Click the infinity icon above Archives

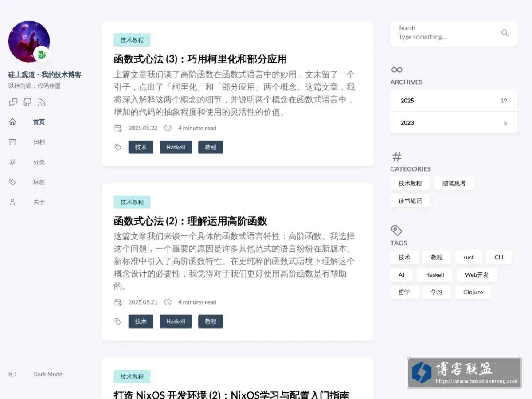point(397,70)
